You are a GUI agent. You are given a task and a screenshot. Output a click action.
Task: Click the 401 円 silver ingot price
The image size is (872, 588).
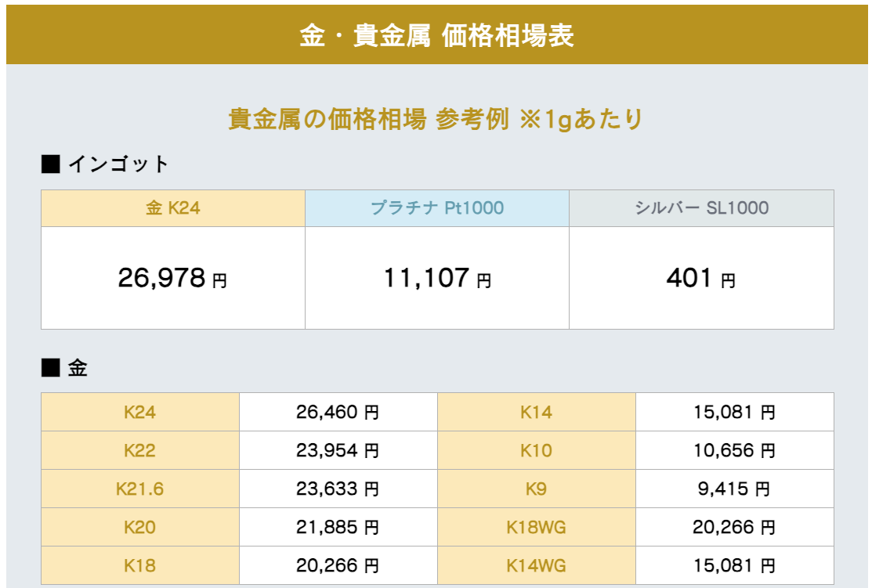(701, 278)
